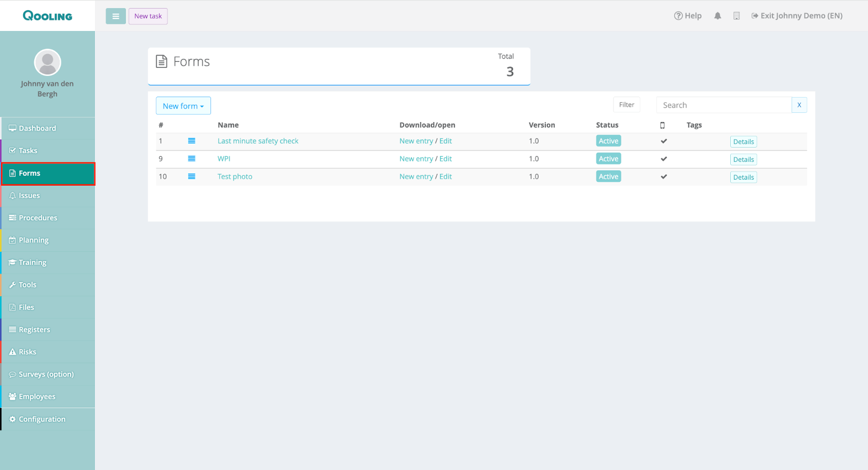Open the Filter options
This screenshot has width=868, height=470.
tap(627, 105)
